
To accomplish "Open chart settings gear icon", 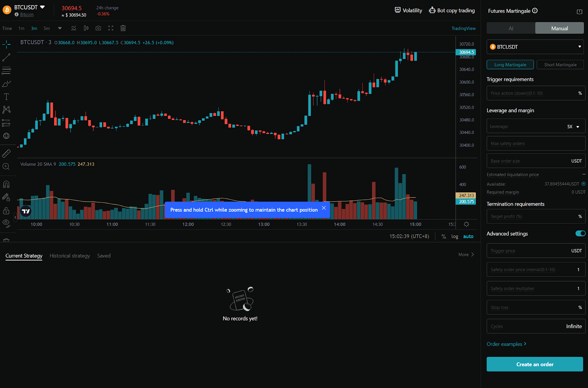I will tap(466, 224).
